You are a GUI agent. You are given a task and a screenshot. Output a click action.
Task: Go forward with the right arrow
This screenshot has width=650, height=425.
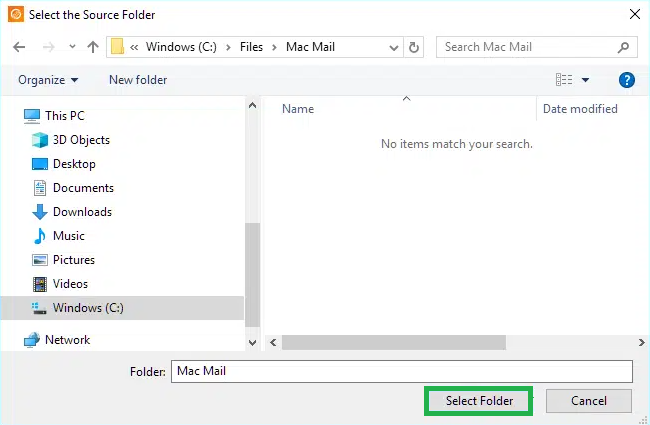[x=49, y=47]
